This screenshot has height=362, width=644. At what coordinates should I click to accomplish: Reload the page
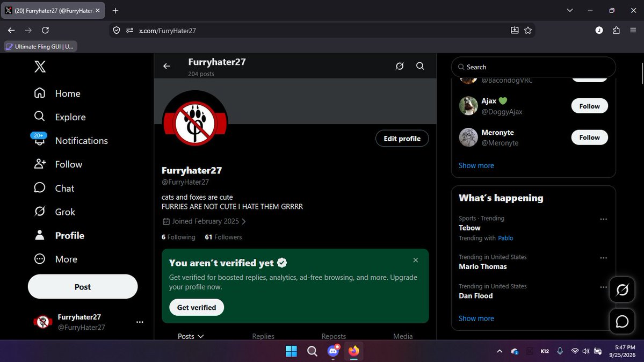click(x=46, y=31)
